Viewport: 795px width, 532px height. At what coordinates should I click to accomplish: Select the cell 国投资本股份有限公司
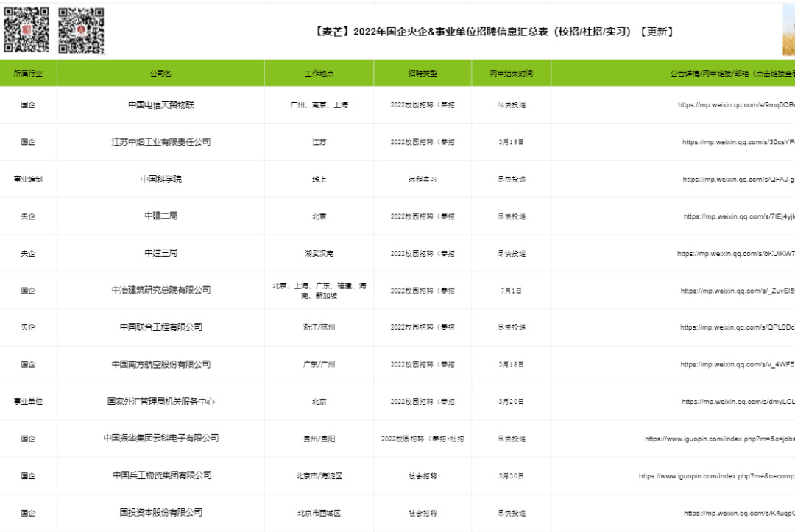pyautogui.click(x=160, y=513)
